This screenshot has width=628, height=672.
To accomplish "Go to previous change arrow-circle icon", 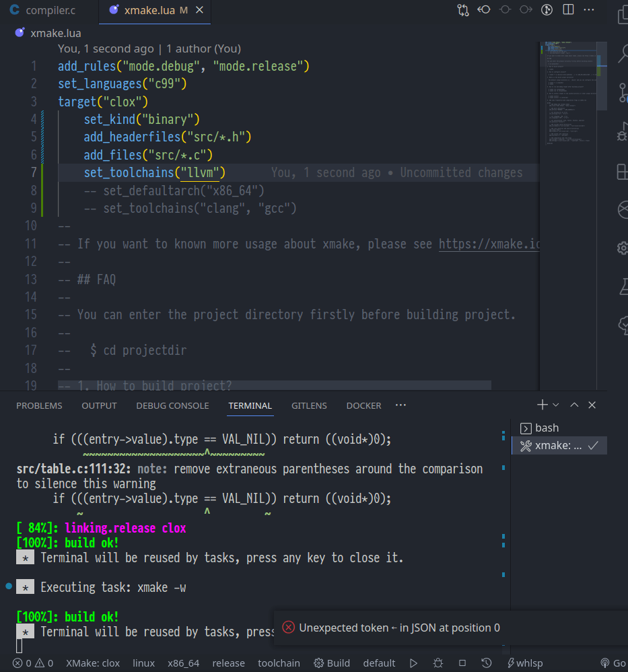I will coord(484,10).
